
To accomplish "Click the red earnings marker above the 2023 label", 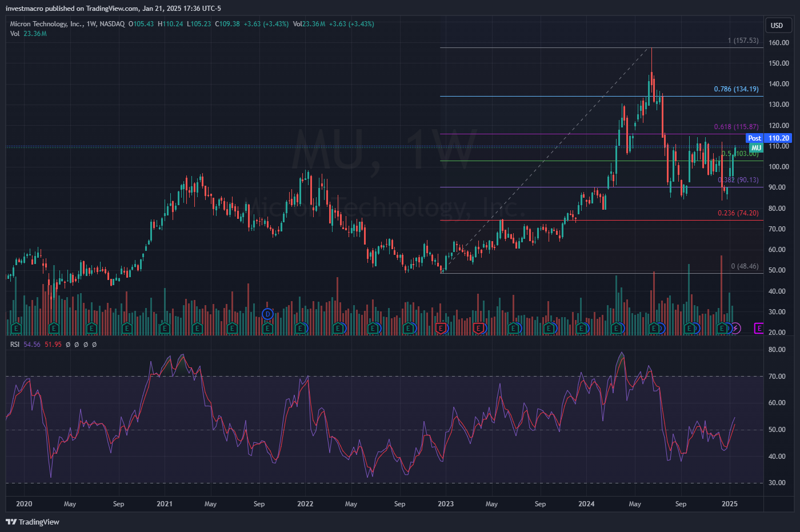I will point(441,328).
